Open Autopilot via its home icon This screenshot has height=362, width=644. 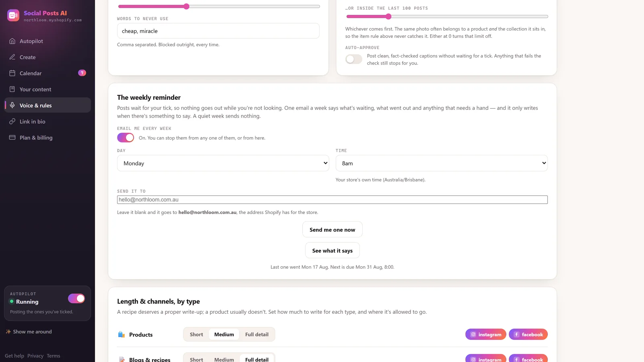12,41
